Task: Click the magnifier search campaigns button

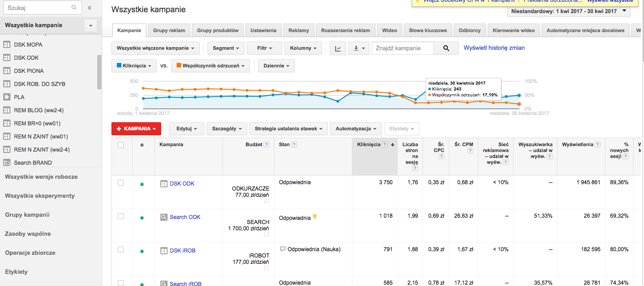Action: click(446, 48)
